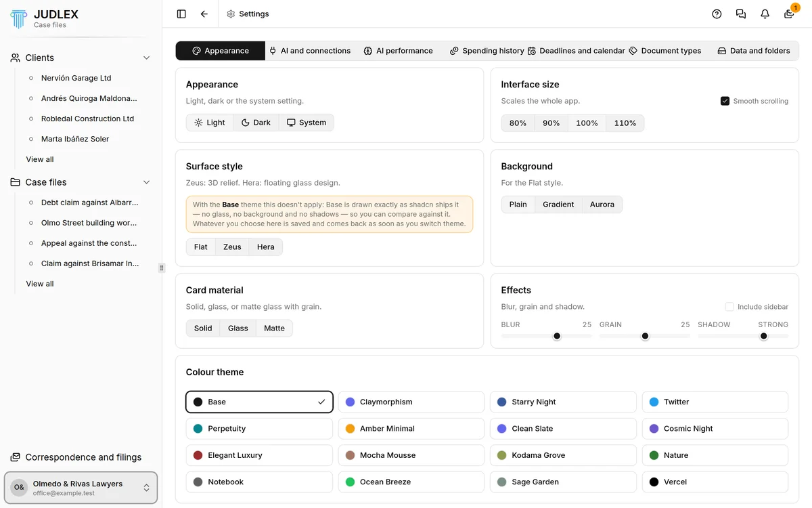Open the Olmedo & Rivas Lawyers account switcher
Viewport: 812px width, 508px height.
pos(81,488)
